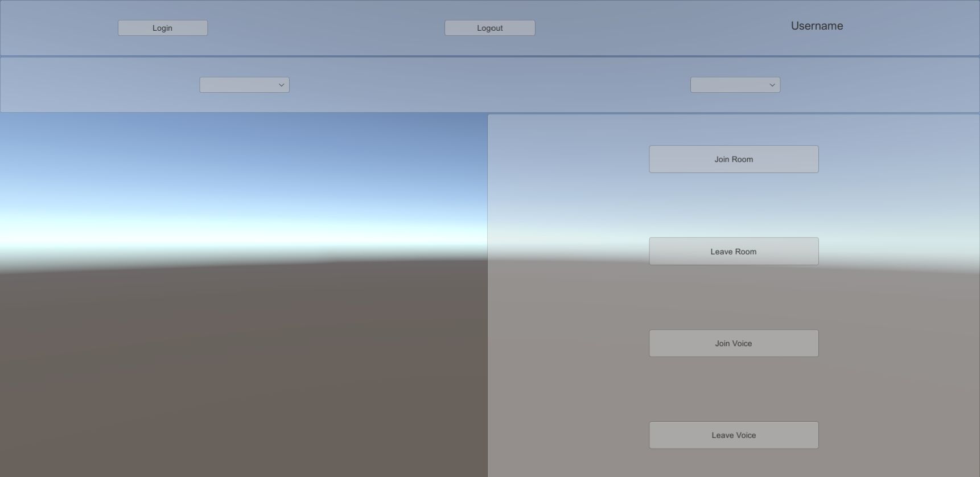Screen dimensions: 980x477
Task: Click the Login button
Action: (163, 28)
